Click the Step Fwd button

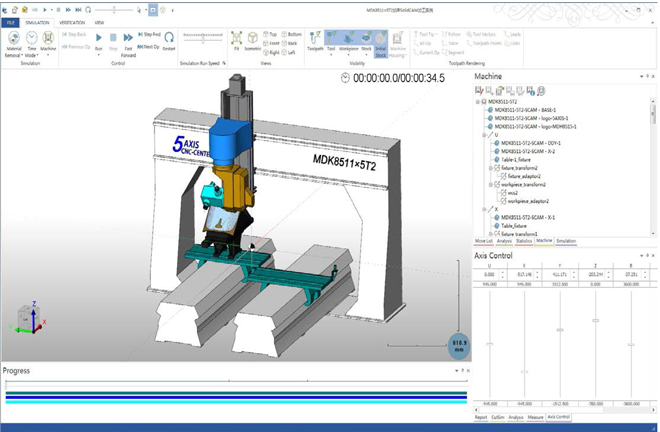coord(151,34)
